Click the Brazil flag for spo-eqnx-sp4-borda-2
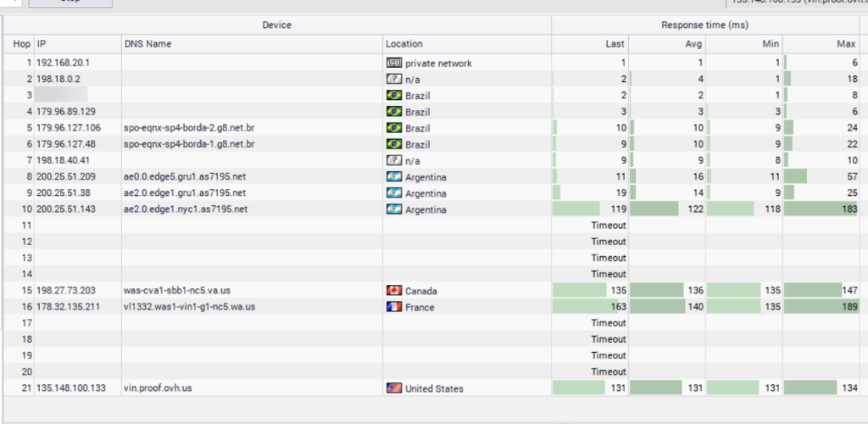The image size is (868, 424). tap(393, 128)
